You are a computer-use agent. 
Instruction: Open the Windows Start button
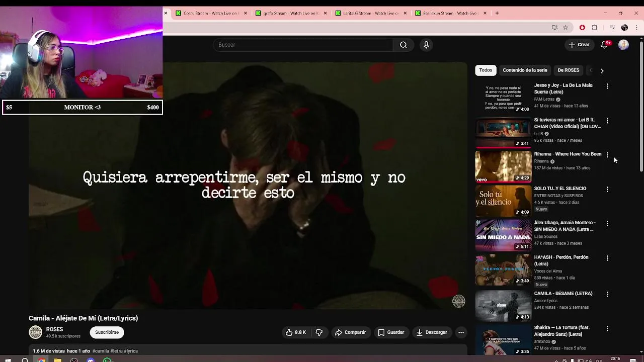[x=8, y=359]
